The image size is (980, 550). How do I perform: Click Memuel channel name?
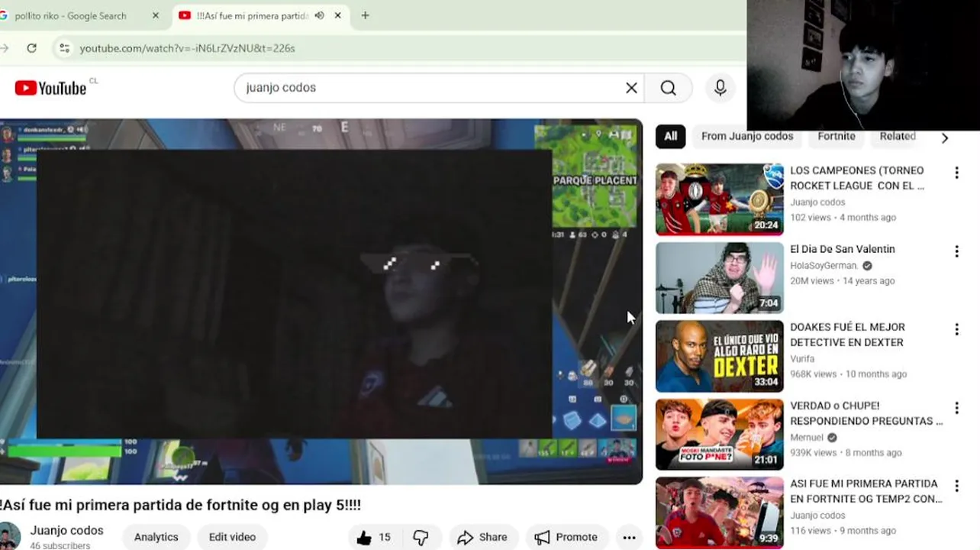[x=807, y=438]
